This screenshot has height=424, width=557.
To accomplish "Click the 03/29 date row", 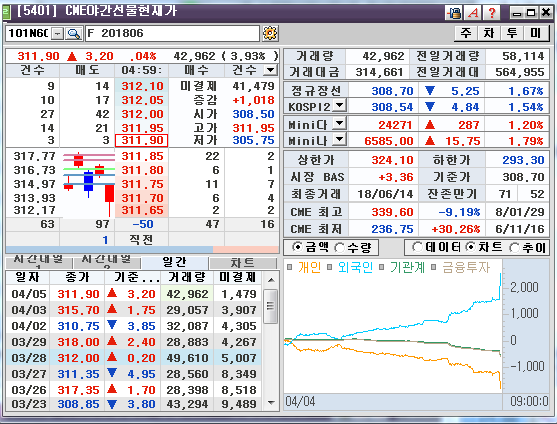I will [134, 342].
